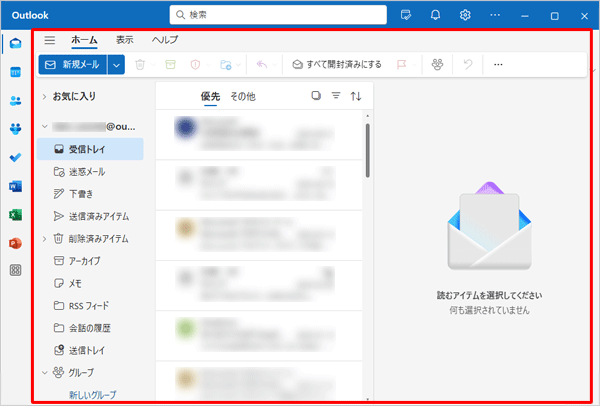Open the first message in the list
This screenshot has width=600, height=406.
pyautogui.click(x=259, y=135)
